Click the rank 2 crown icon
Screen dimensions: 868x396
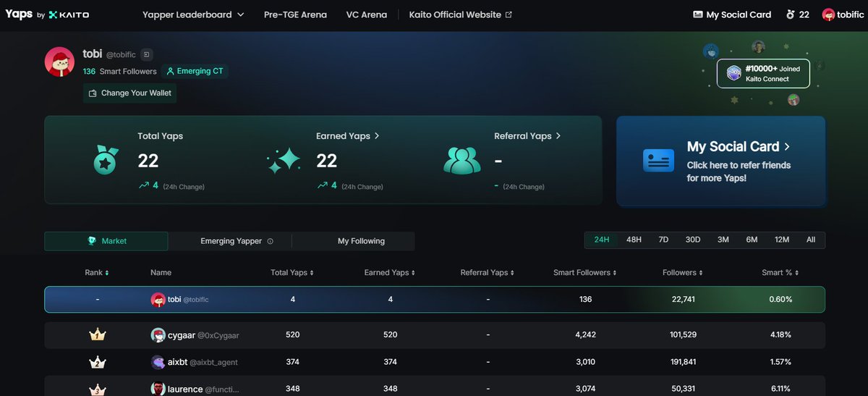pos(97,362)
